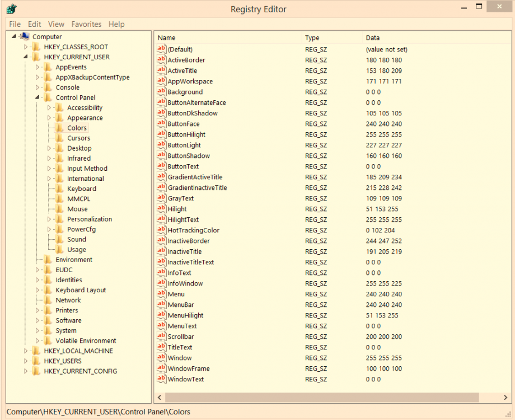Select HKEY_CURRENT_CONFIG hive label
This screenshot has width=515, height=420.
[81, 371]
